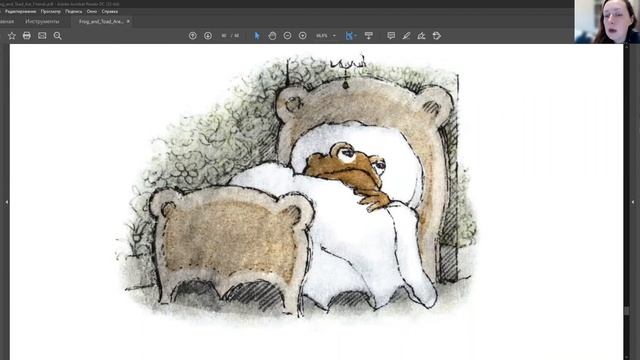Switch to the Главная tab
This screenshot has width=640, height=360.
coord(7,21)
